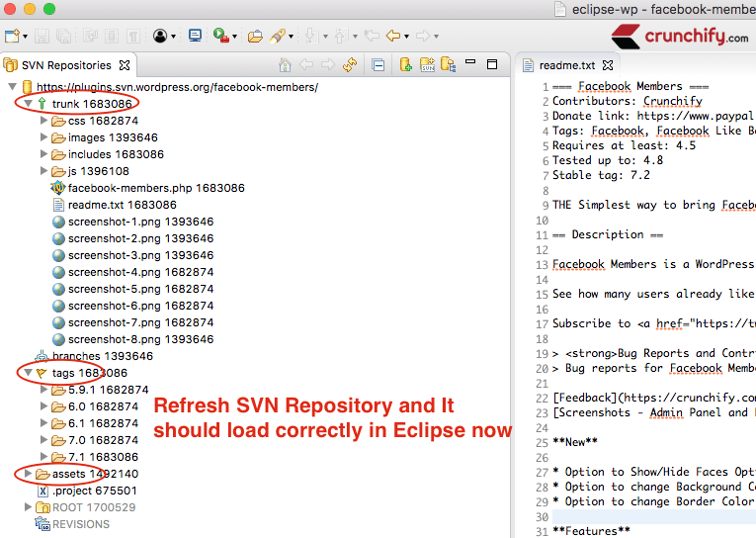
Task: Close the SVN Repositories tab
Action: (125, 65)
